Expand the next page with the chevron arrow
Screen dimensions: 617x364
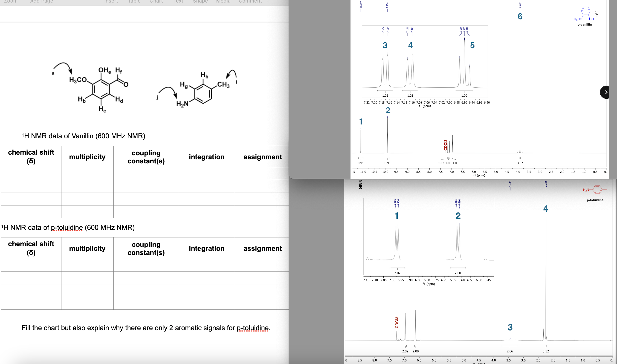click(606, 92)
